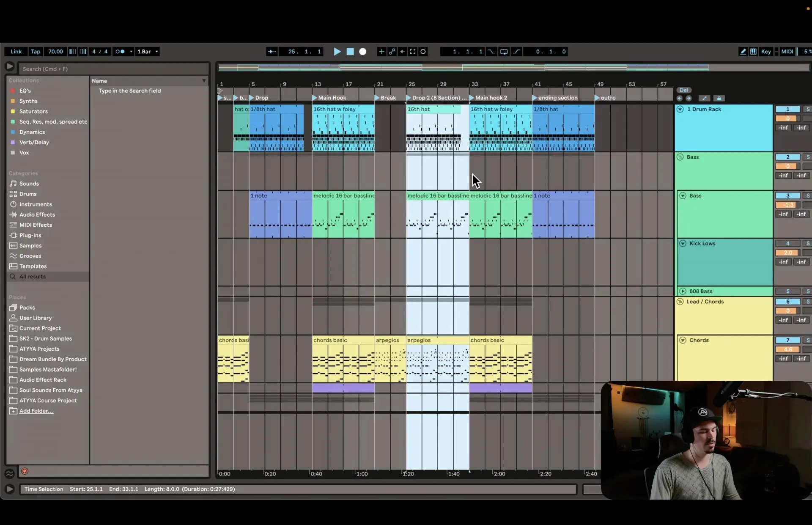The image size is (812, 525).
Task: Click the Tap tempo button
Action: (x=36, y=52)
